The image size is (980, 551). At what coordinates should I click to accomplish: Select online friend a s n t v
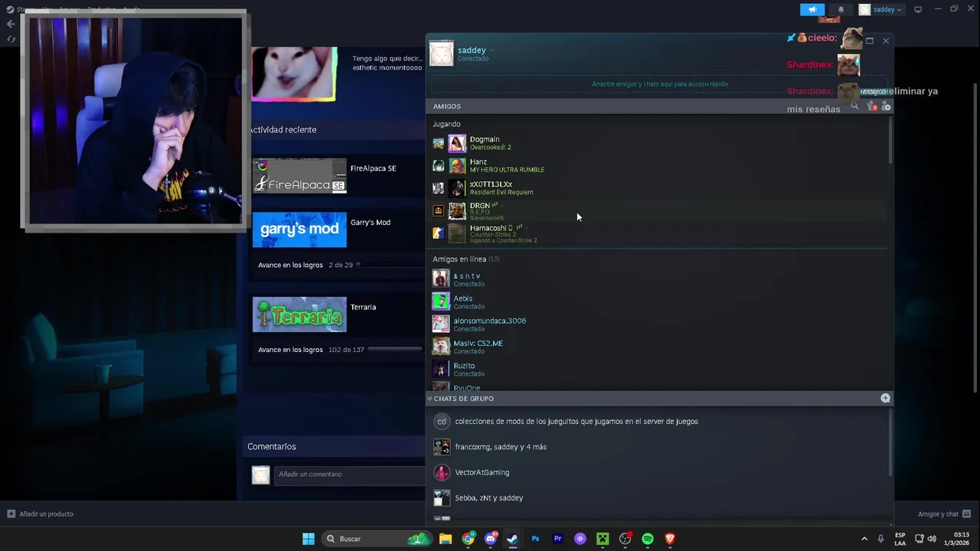click(658, 279)
